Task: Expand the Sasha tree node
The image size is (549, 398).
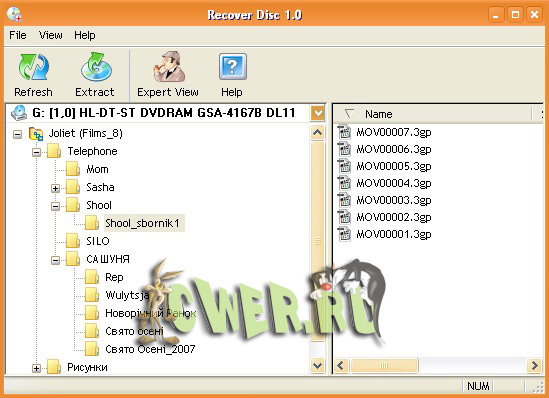Action: 55,188
